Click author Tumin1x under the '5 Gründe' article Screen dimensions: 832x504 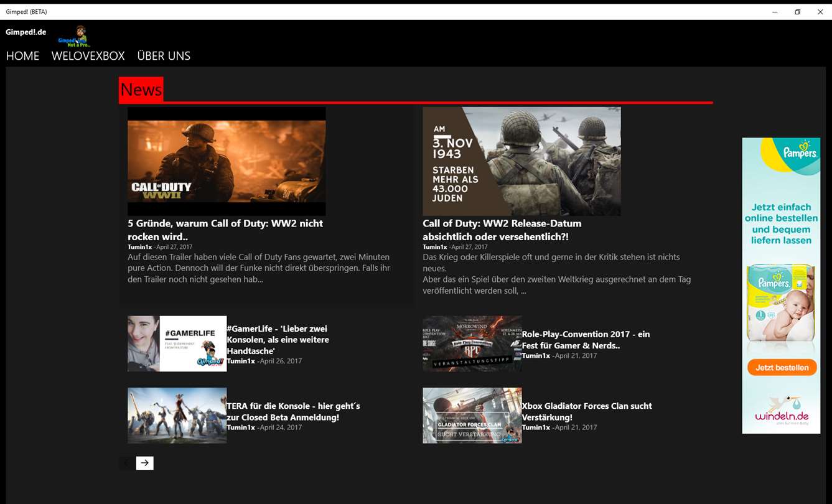click(139, 247)
